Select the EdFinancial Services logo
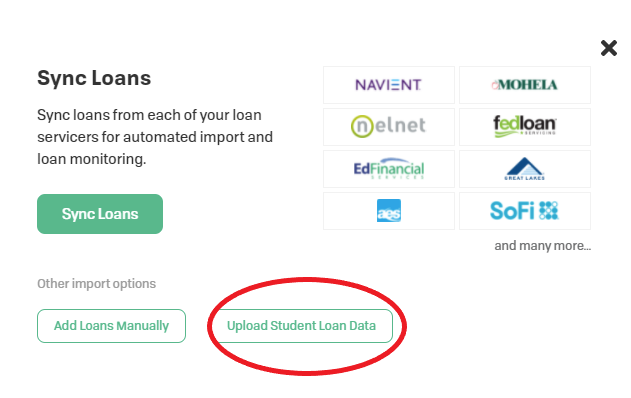This screenshot has width=631, height=398. click(x=389, y=169)
